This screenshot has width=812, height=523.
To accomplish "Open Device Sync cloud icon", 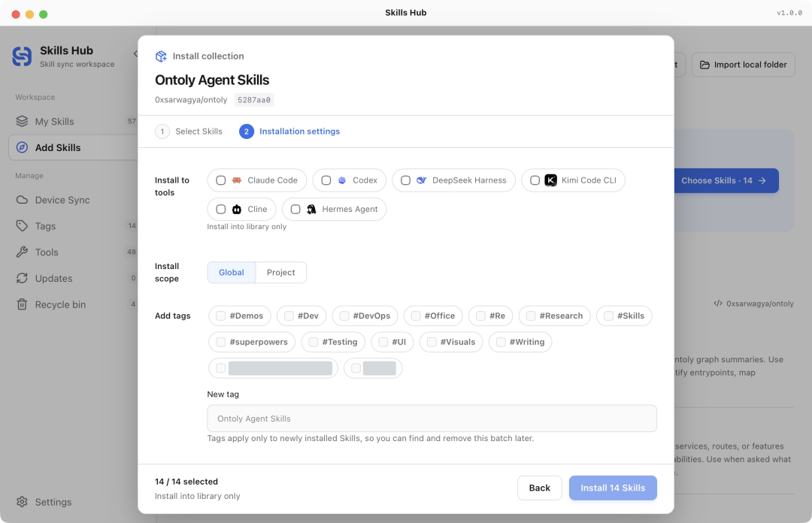I will [22, 200].
